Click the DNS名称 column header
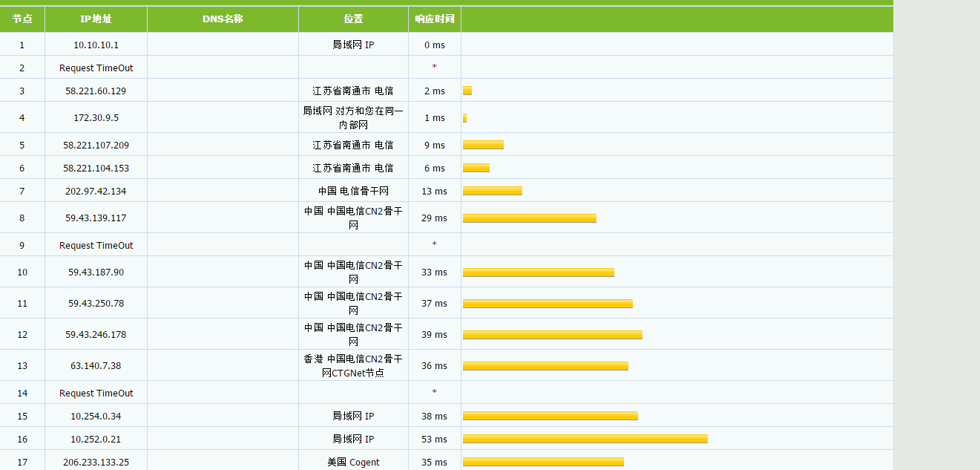Screen dimensions: 980x470 223,19
